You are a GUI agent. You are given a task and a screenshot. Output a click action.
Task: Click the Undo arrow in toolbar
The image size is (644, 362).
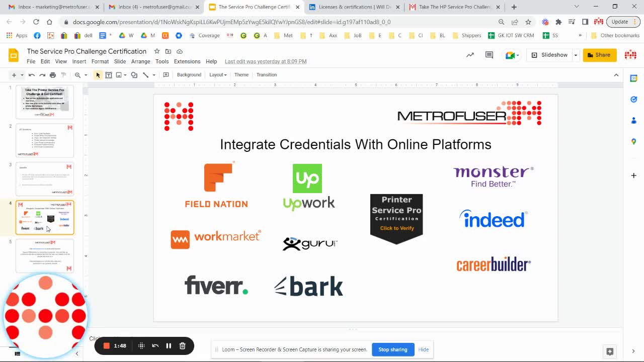tap(31, 75)
